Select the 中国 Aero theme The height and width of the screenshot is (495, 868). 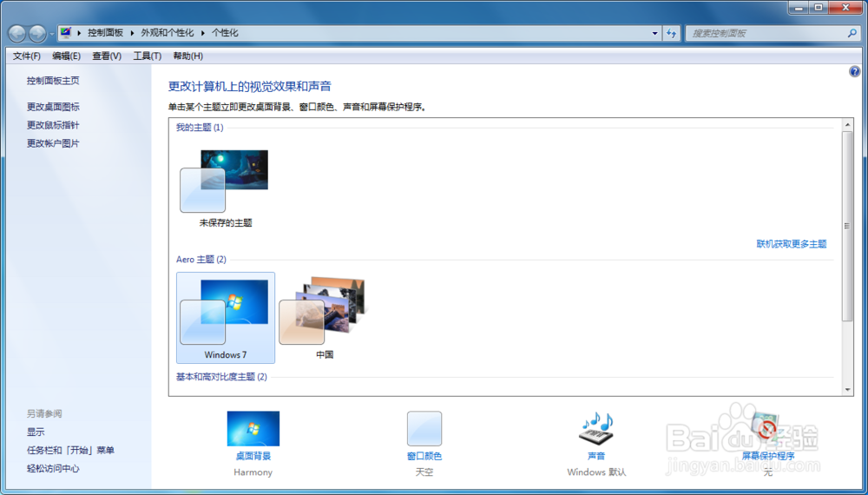325,318
